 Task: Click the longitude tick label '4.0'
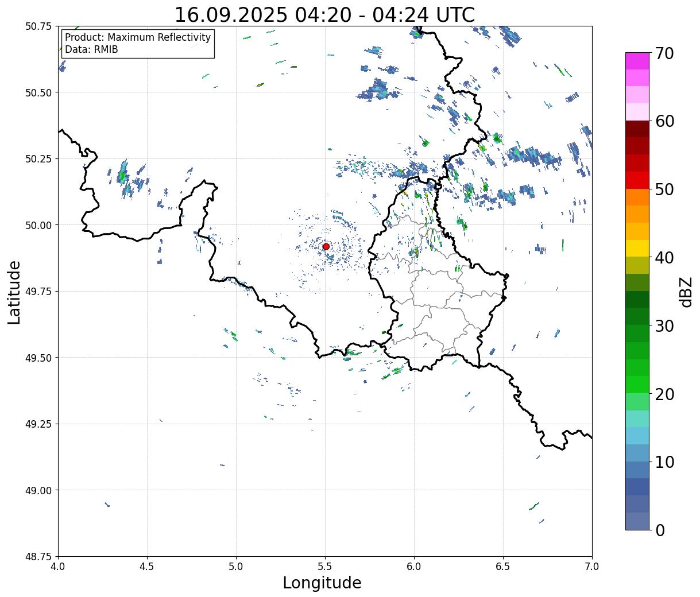coord(58,567)
